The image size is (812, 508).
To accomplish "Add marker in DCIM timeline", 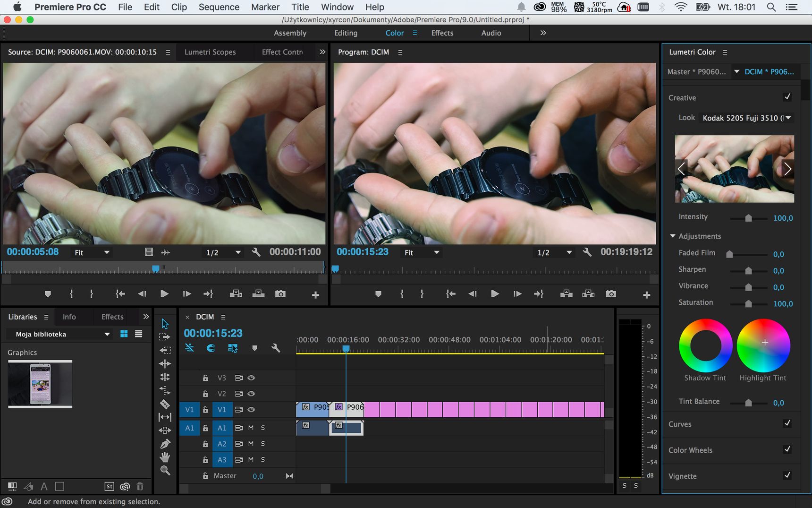I will click(x=254, y=348).
